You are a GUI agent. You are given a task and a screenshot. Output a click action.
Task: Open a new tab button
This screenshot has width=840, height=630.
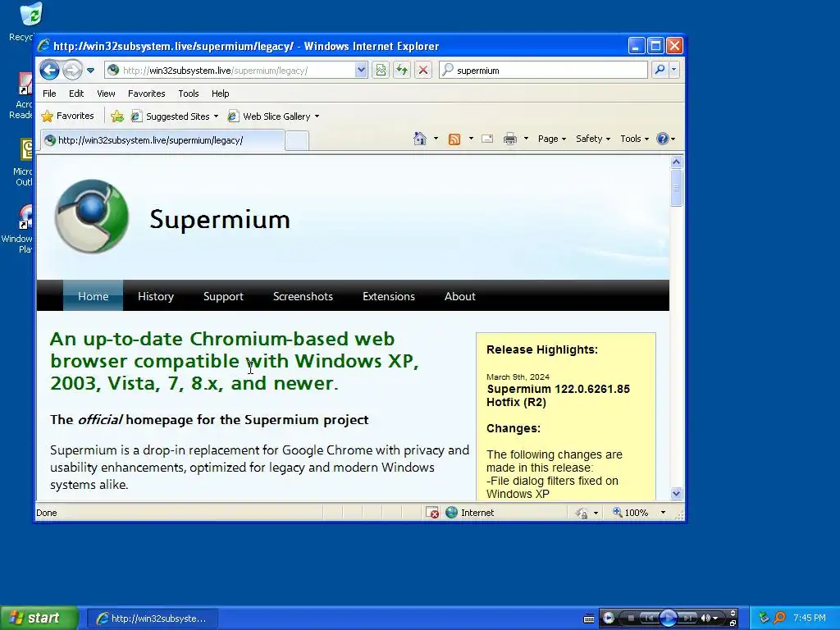[x=296, y=141]
